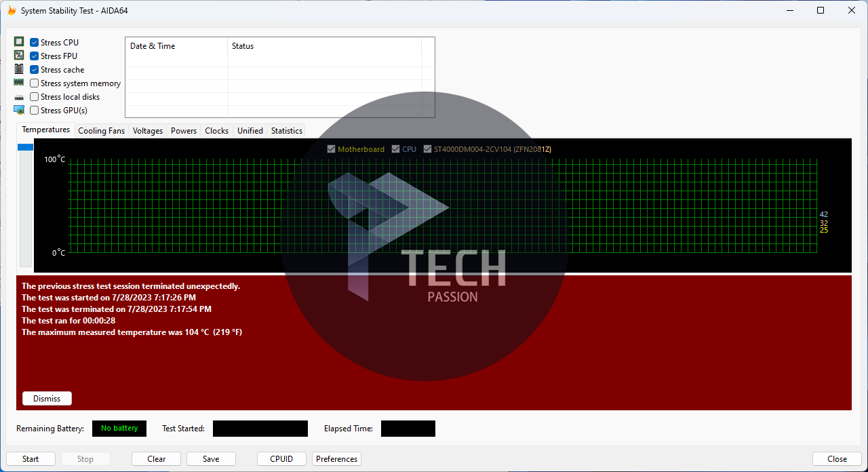868x472 pixels.
Task: Click the CPU chip icon beside Stress CPU
Action: pyautogui.click(x=19, y=42)
